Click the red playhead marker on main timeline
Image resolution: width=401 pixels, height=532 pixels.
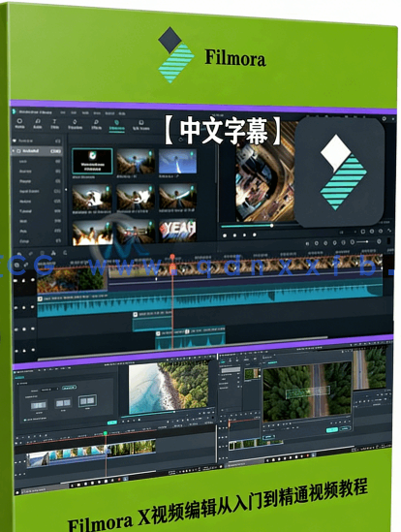tap(172, 257)
